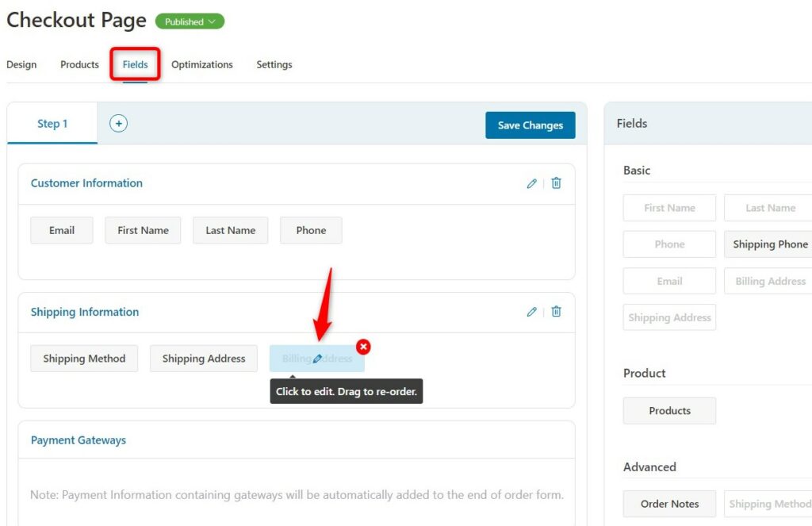
Task: Open the Products tab
Action: click(79, 65)
